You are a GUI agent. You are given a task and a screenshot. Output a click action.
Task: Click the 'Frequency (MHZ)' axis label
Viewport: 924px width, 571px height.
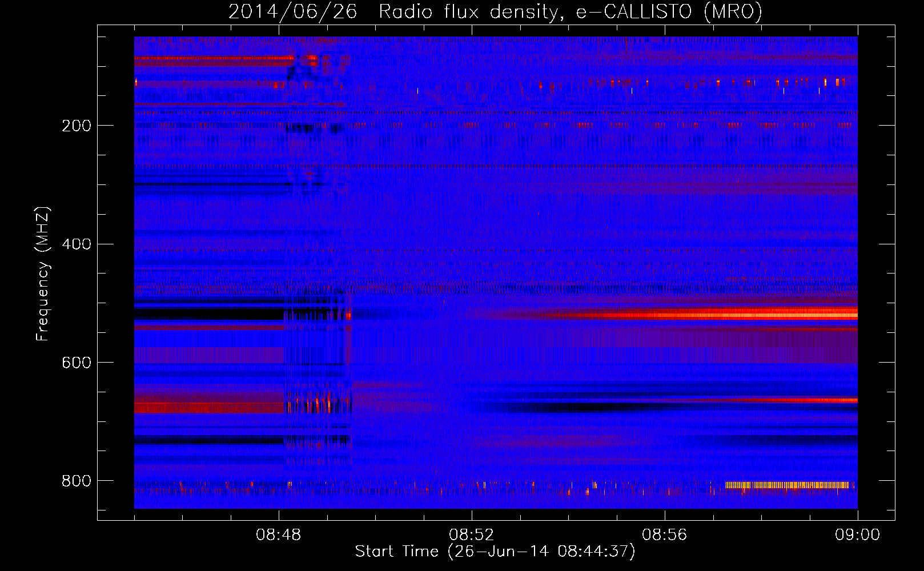[43, 274]
